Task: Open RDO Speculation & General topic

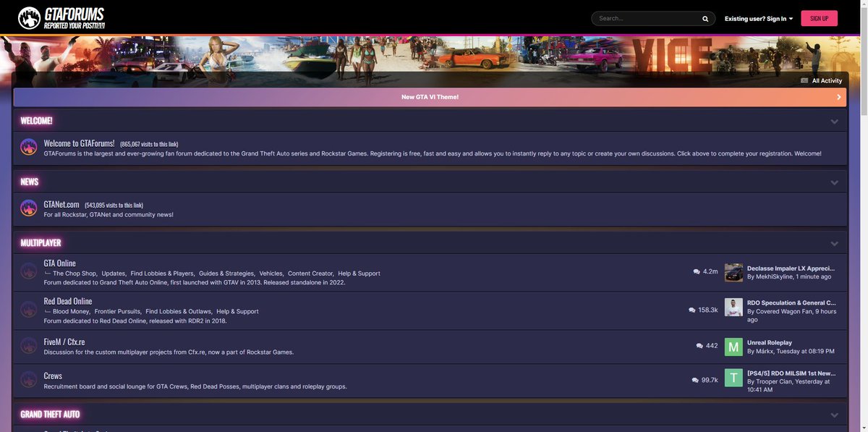Action: point(791,302)
